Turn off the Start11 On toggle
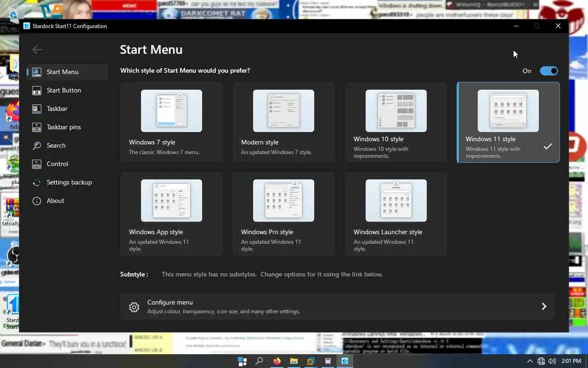Viewport: 588px width, 368px height. (x=548, y=71)
